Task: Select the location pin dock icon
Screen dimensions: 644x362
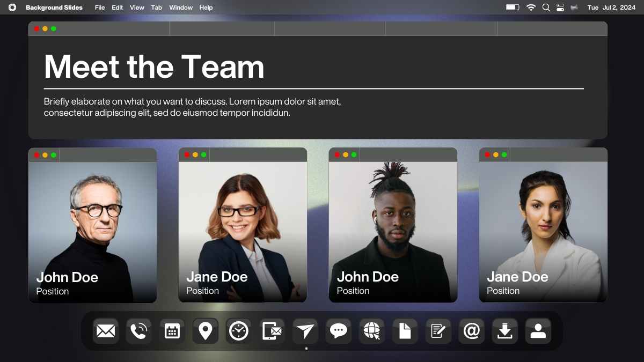Action: tap(206, 331)
